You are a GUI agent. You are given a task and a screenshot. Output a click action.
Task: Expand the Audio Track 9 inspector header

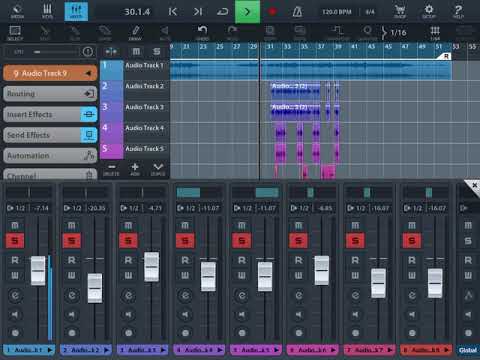[50, 73]
